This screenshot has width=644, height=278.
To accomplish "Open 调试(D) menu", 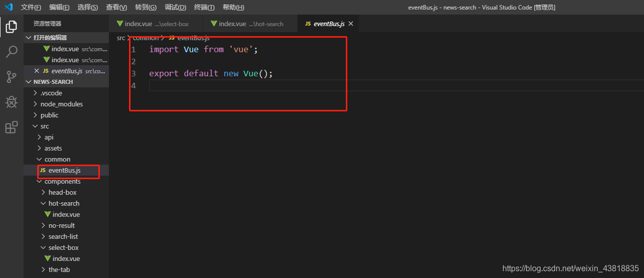I will pyautogui.click(x=175, y=8).
